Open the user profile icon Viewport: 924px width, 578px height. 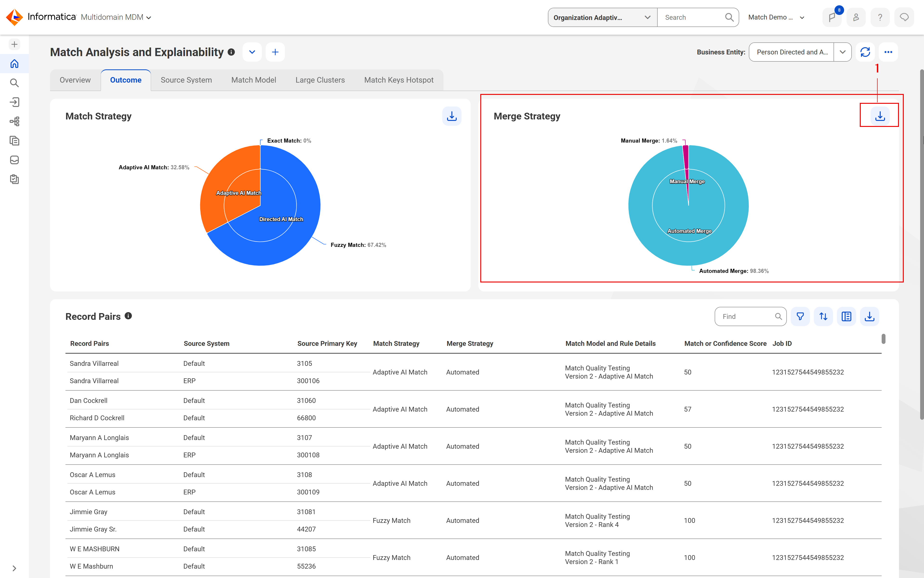pyautogui.click(x=856, y=17)
